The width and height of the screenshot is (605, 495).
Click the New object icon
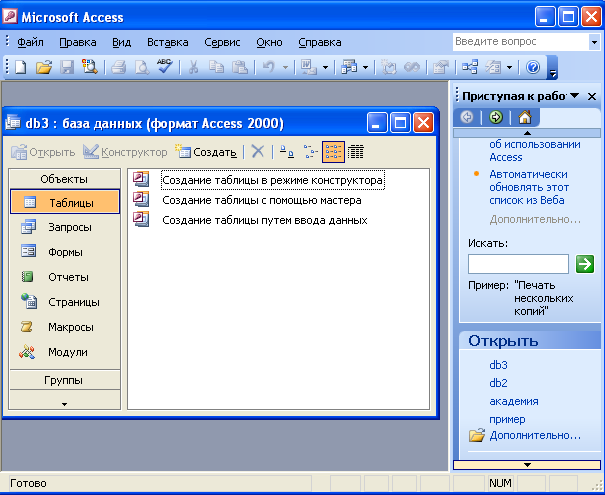pos(493,68)
